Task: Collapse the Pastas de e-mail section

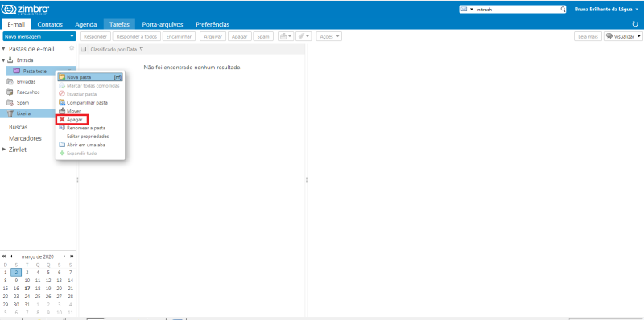Action: click(4, 49)
